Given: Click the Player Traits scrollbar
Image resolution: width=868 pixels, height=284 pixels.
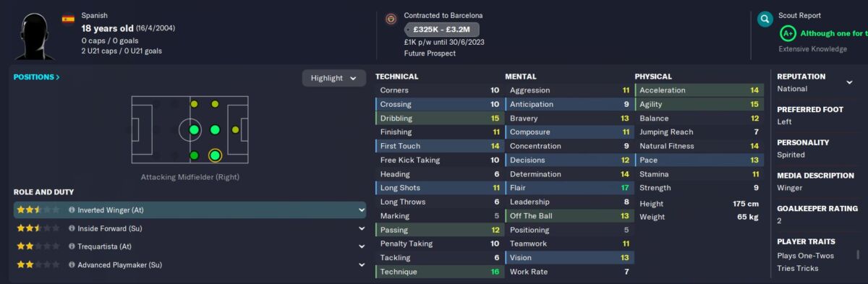Looking at the screenshot, I should point(858,254).
